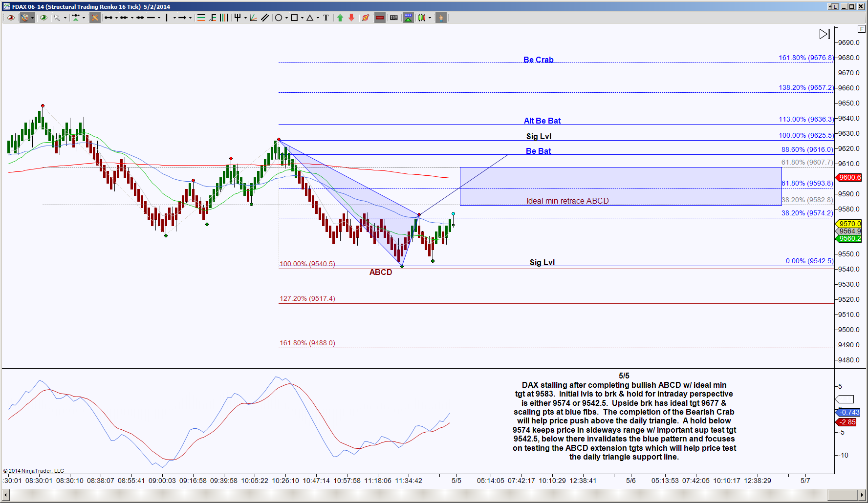Click the right arrow of horizontal scrollbar

pyautogui.click(x=862, y=495)
